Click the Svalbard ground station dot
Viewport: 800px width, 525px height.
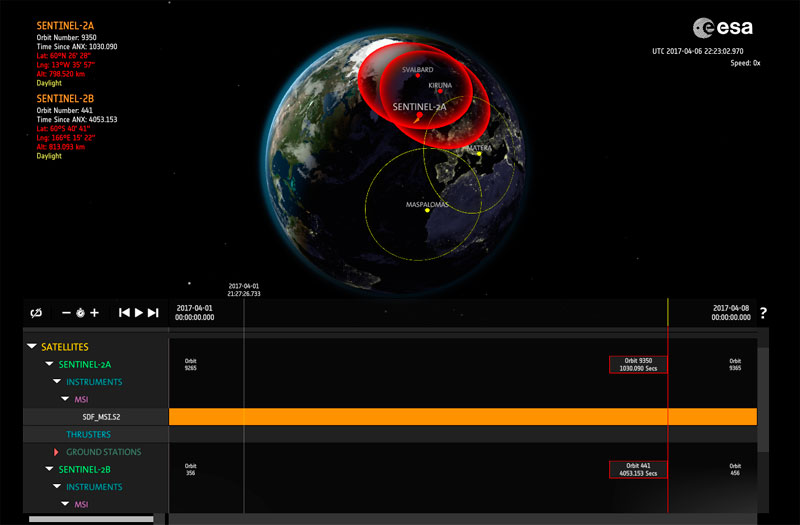418,76
